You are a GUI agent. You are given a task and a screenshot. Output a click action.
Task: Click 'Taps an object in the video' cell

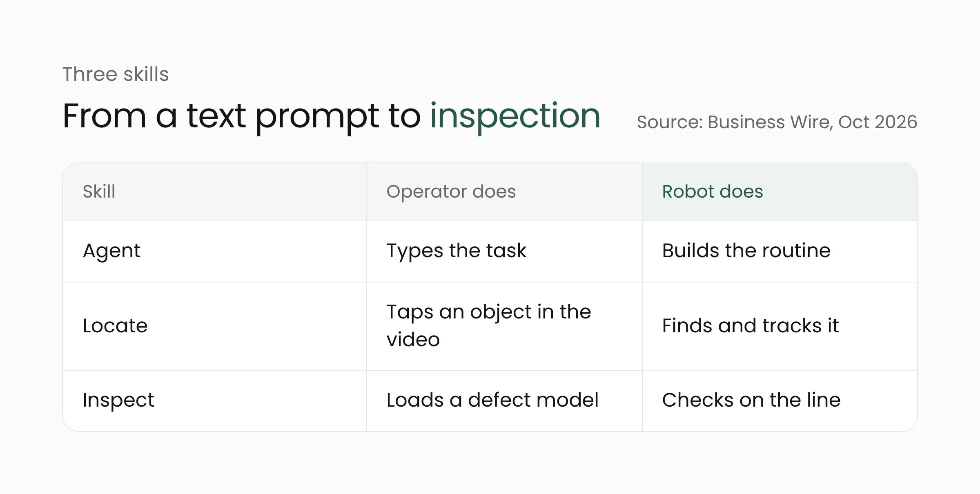click(504, 326)
